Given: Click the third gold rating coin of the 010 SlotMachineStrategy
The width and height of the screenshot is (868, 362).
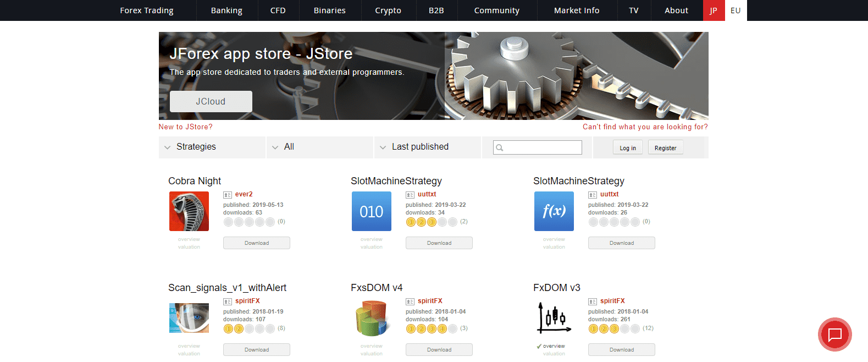Looking at the screenshot, I should click(432, 222).
